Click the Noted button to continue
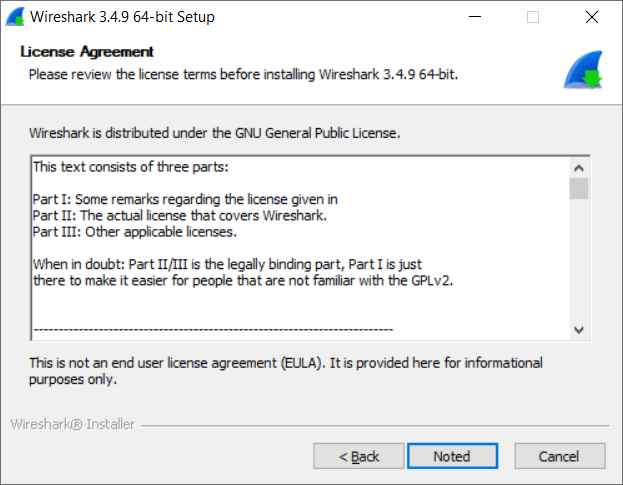The height and width of the screenshot is (485, 623). click(x=452, y=456)
